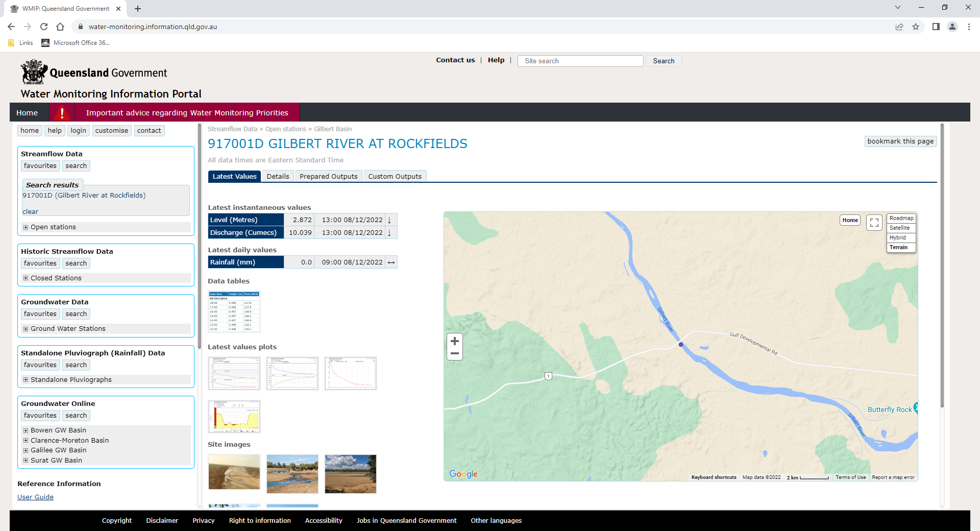
Task: Open the User Guide link
Action: [35, 497]
